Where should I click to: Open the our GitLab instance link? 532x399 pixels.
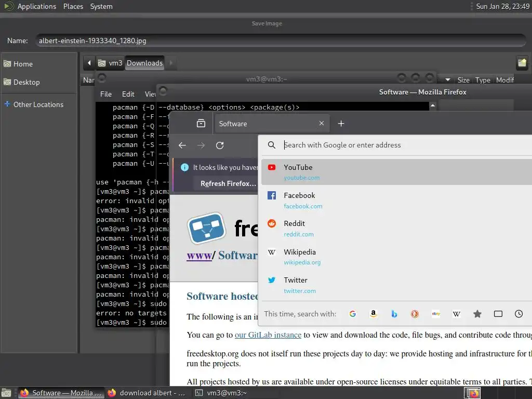tap(268, 335)
